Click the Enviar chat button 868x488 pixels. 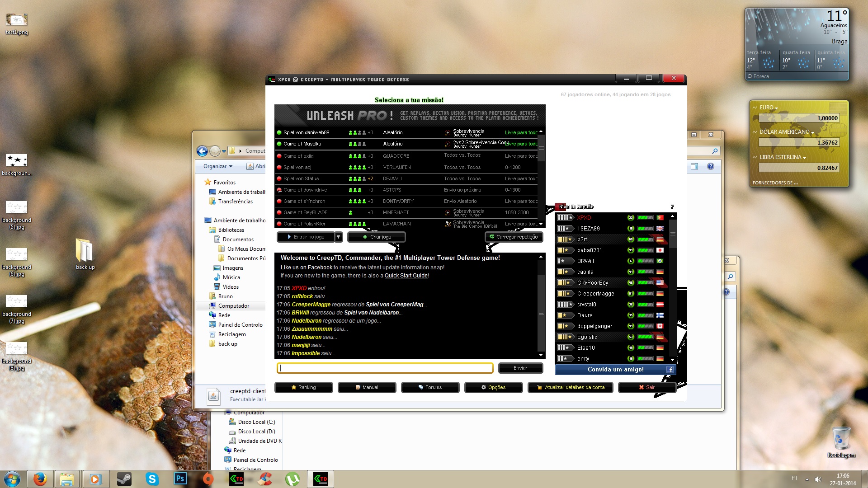point(520,368)
